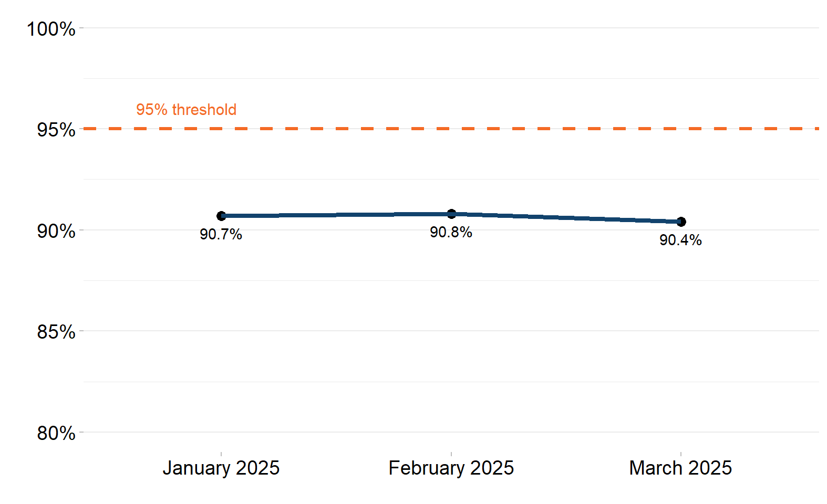This screenshot has height=504, width=827.
Task: Click the 90% y-axis label
Action: (56, 231)
